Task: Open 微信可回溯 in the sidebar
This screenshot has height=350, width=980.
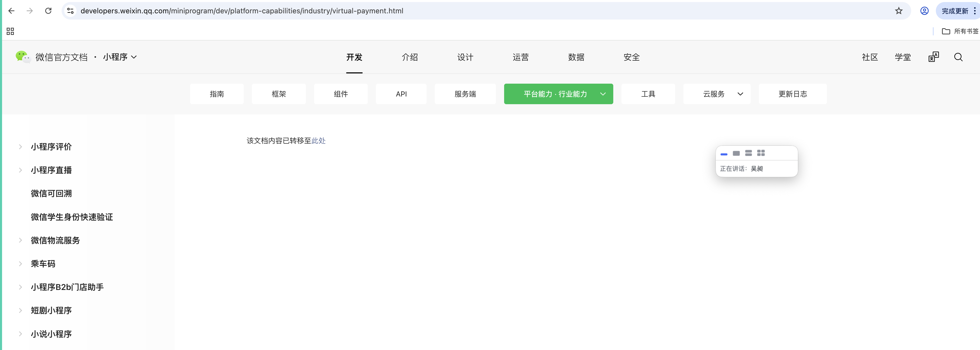Action: (x=51, y=193)
